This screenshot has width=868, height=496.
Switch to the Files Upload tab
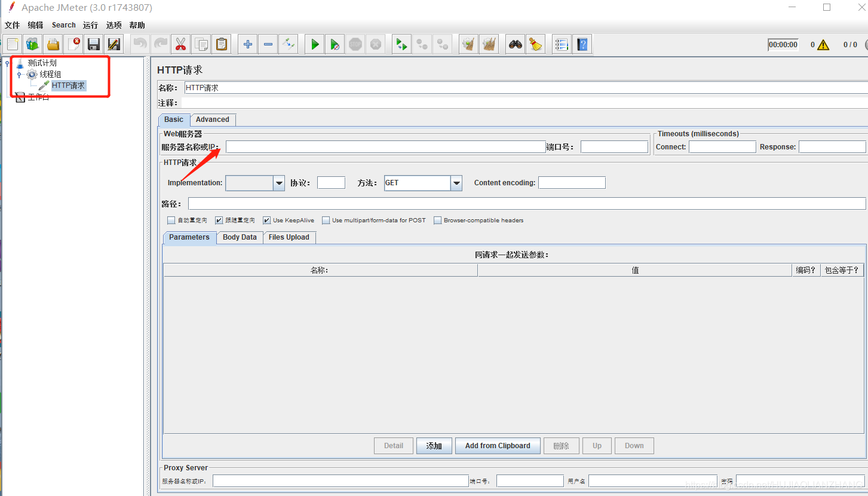tap(289, 237)
